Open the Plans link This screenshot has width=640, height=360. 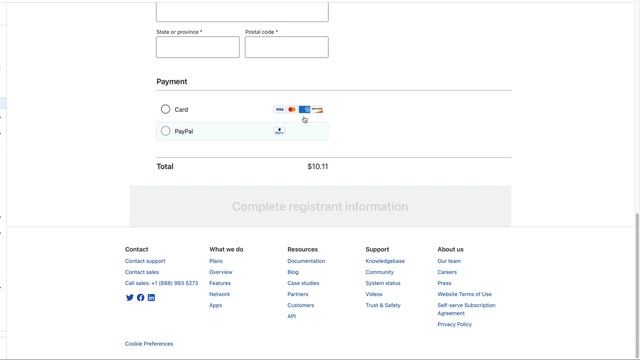pyautogui.click(x=216, y=261)
